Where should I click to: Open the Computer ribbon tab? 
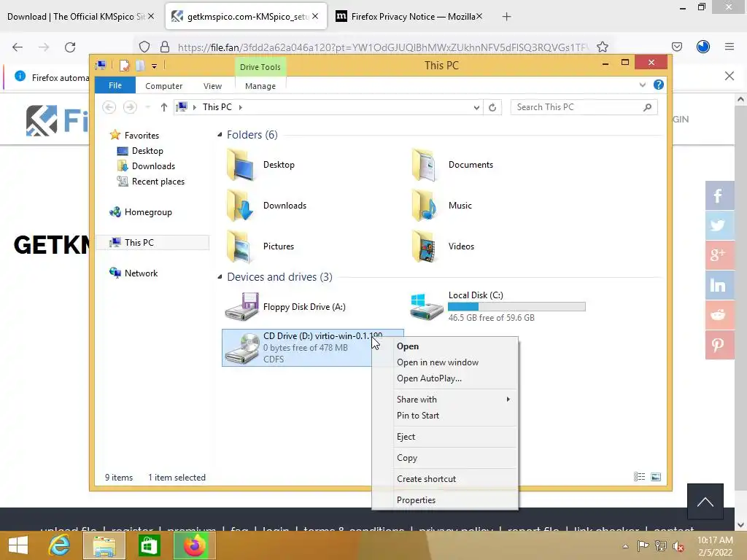pos(164,86)
